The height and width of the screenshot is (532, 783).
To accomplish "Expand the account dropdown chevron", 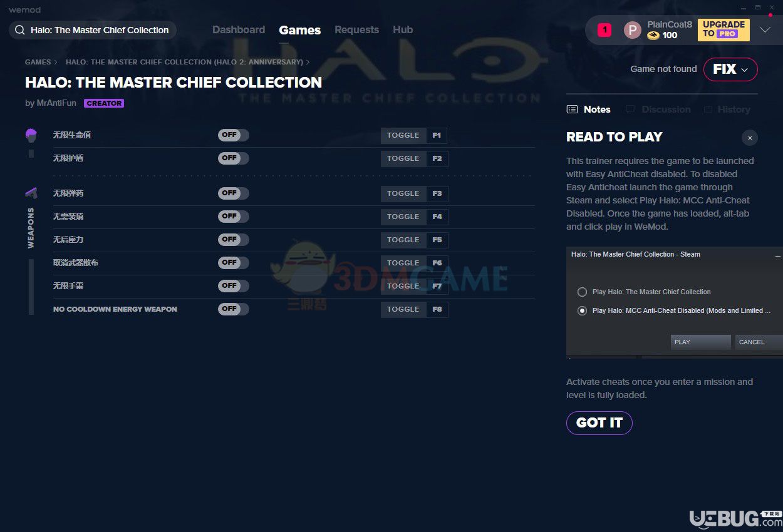I will [x=765, y=30].
